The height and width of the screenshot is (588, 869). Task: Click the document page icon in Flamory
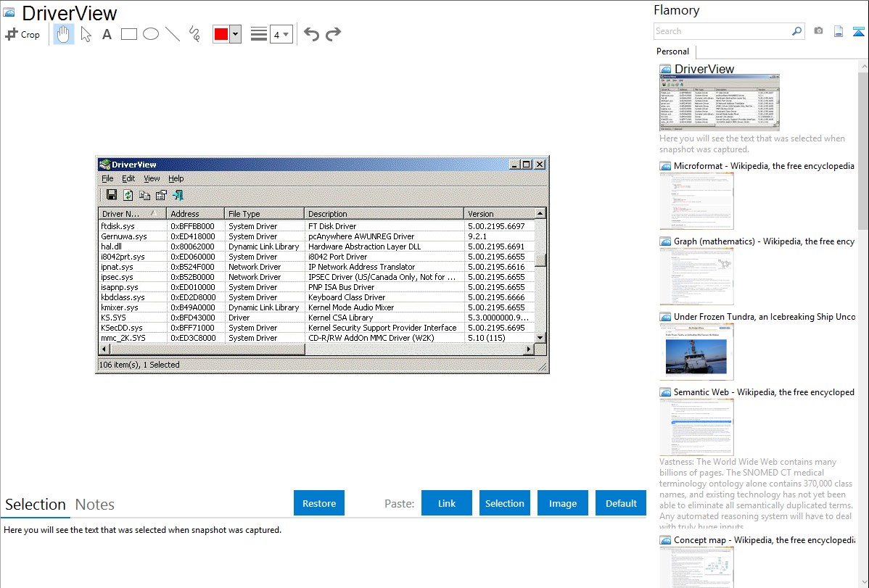839,31
